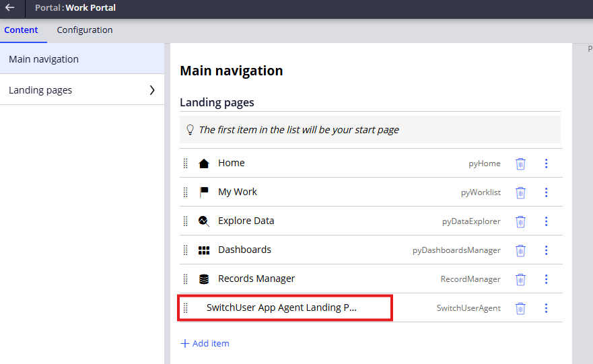Open more options for Records Manager
The height and width of the screenshot is (364, 593).
coord(546,279)
